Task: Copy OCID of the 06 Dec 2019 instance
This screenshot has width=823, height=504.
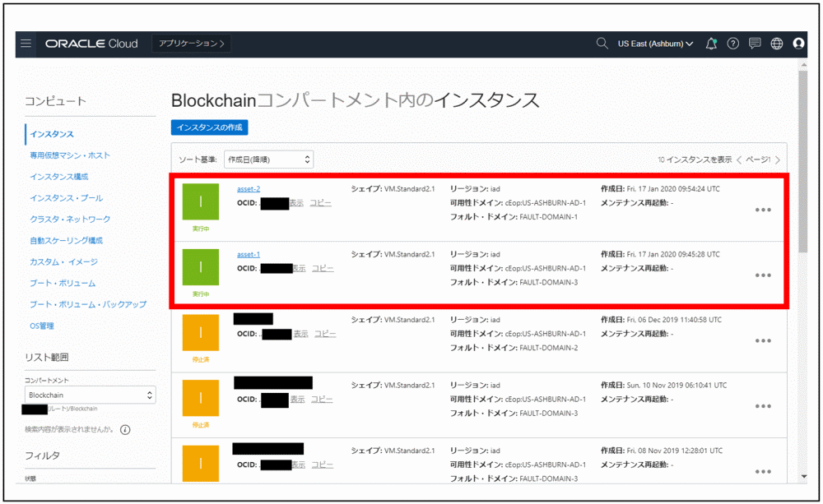Action: tap(325, 334)
